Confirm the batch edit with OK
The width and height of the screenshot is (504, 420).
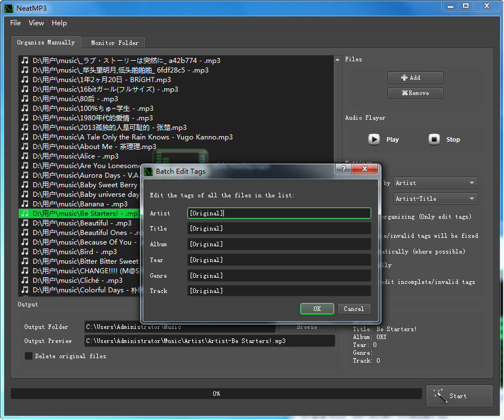click(317, 309)
